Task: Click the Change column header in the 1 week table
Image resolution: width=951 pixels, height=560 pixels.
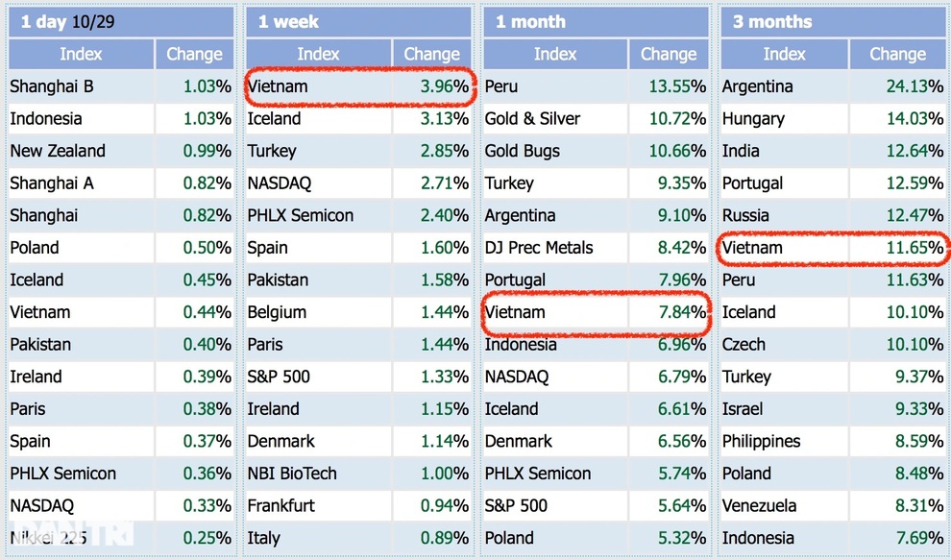Action: [x=432, y=54]
